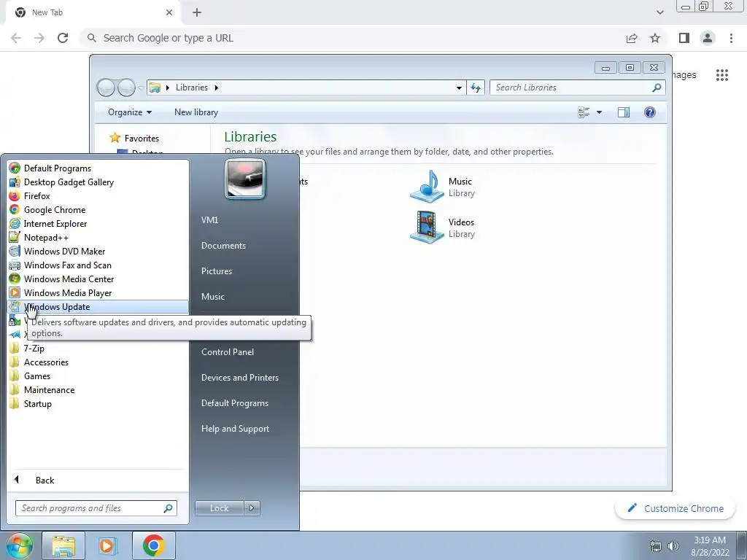Focus the Search programs and files box
Viewport: 747px width, 560px height.
click(96, 508)
